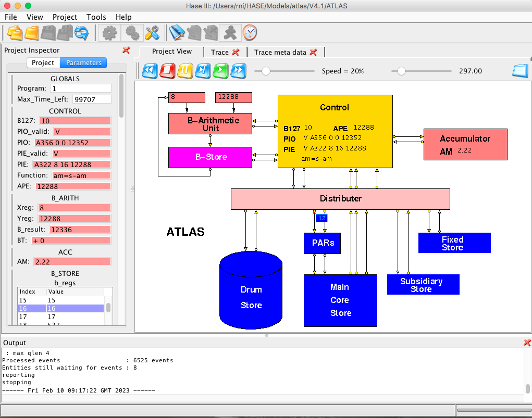
Task: Rewind the animation to the start
Action: pos(150,70)
